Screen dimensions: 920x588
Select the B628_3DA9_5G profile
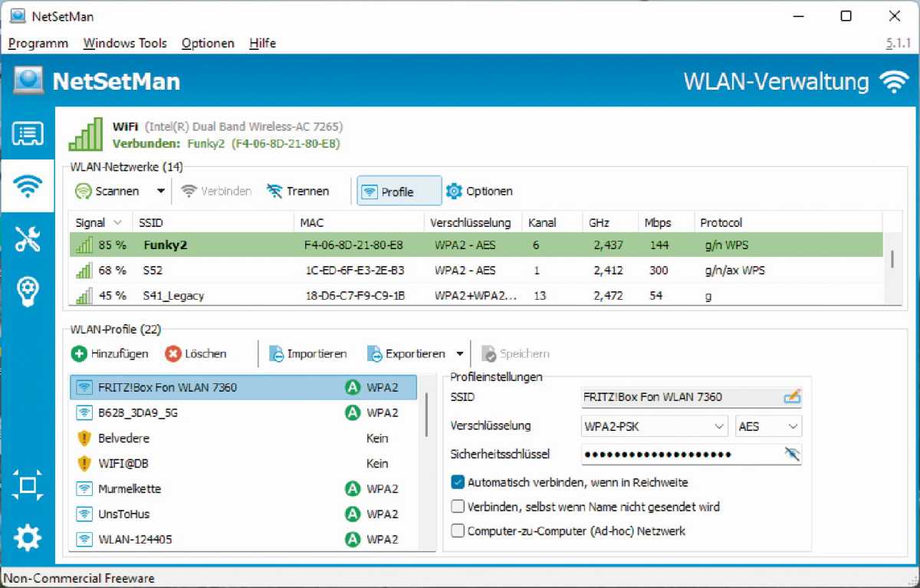pos(244,413)
